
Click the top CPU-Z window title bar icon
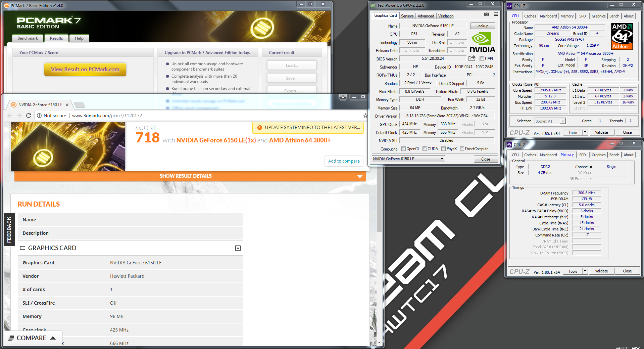tap(509, 6)
